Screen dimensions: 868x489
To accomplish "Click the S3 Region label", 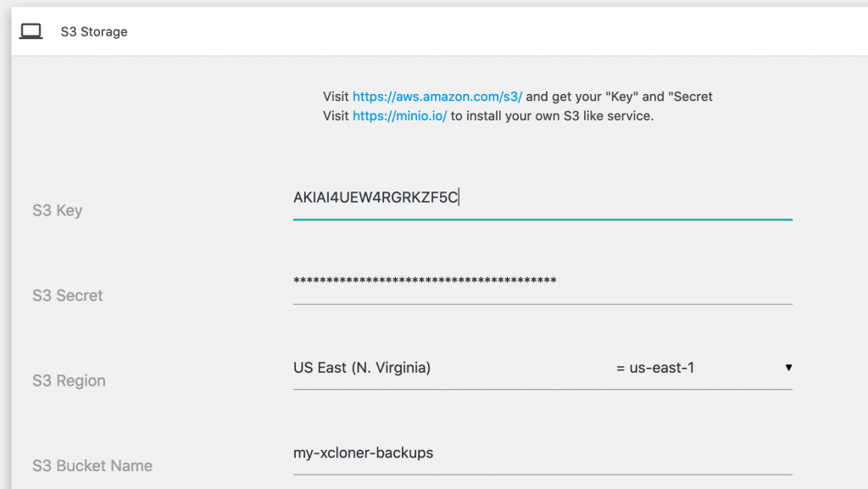I will pos(69,381).
